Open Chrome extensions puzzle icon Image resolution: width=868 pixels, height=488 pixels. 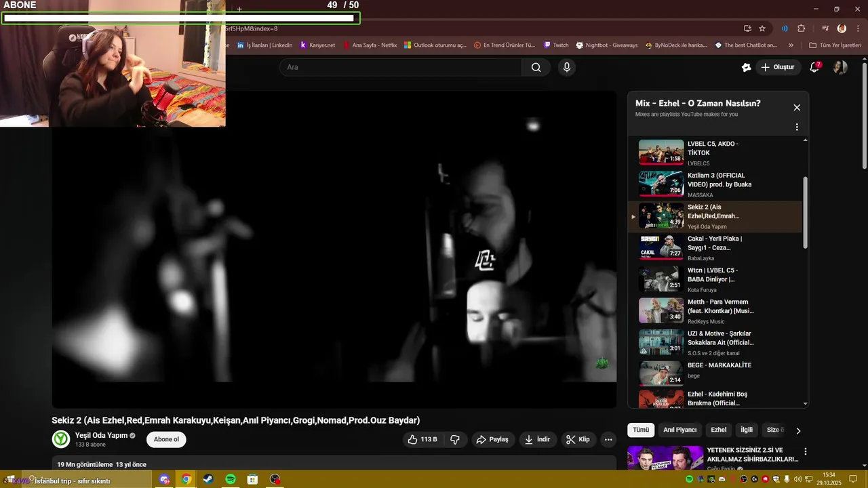[802, 28]
